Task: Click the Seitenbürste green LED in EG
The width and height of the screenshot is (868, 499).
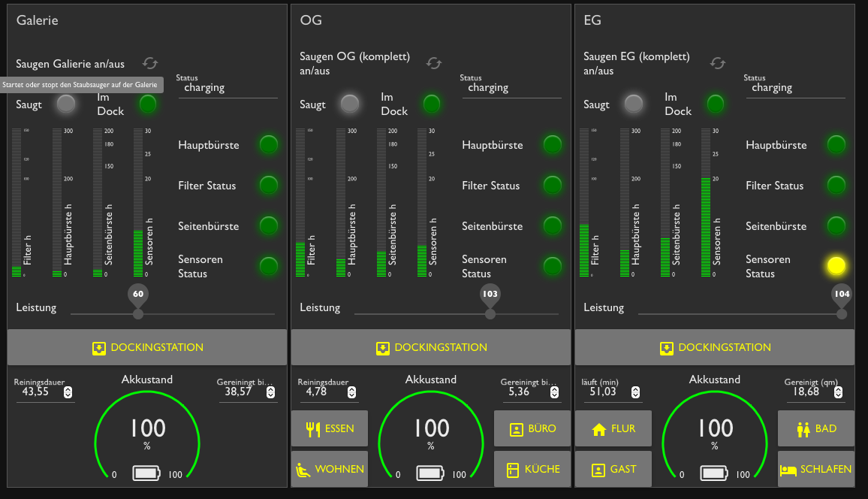Action: coord(836,225)
